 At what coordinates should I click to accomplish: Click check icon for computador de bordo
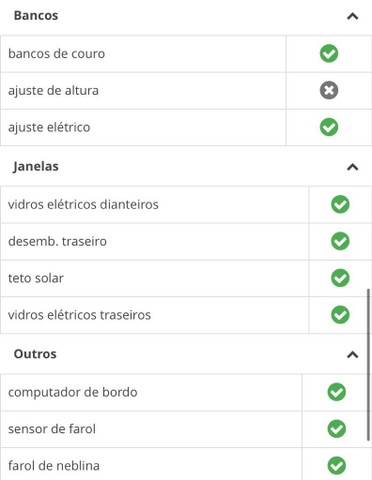coord(337,392)
